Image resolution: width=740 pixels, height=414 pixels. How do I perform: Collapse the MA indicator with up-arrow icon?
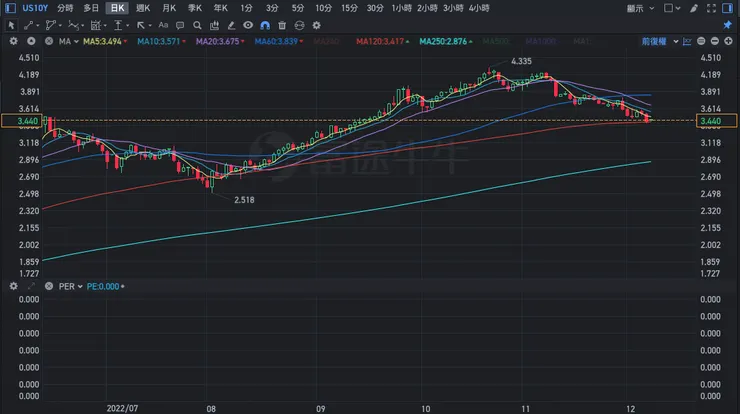coord(31,42)
